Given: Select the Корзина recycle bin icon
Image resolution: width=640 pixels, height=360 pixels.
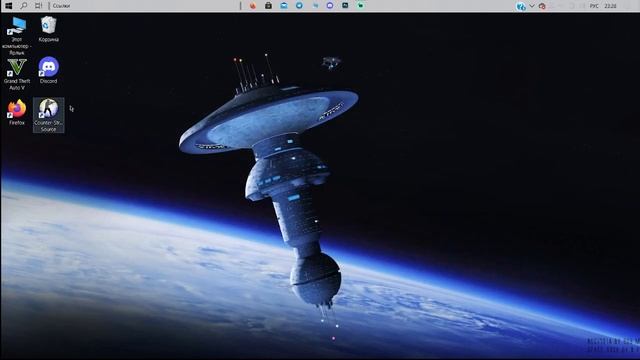Looking at the screenshot, I should (x=49, y=29).
